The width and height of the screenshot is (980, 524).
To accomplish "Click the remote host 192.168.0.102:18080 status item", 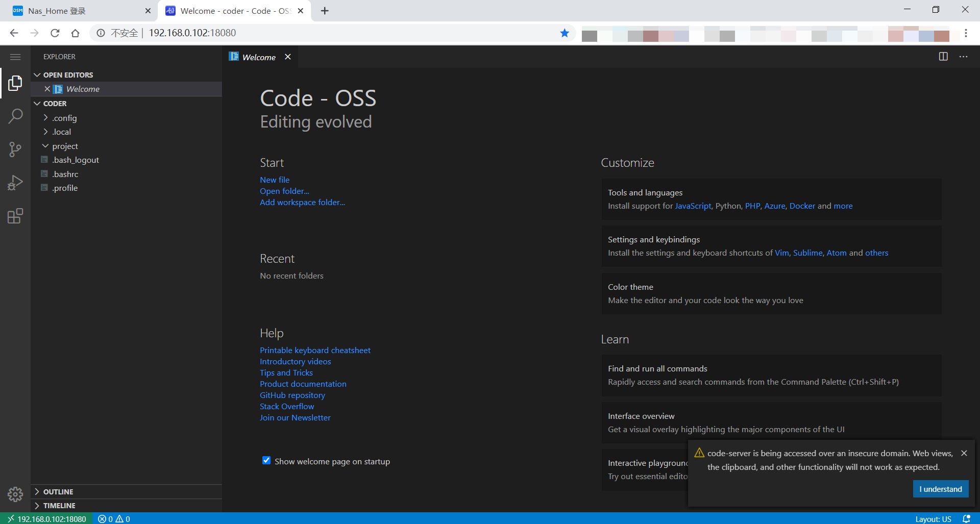I will pos(46,518).
